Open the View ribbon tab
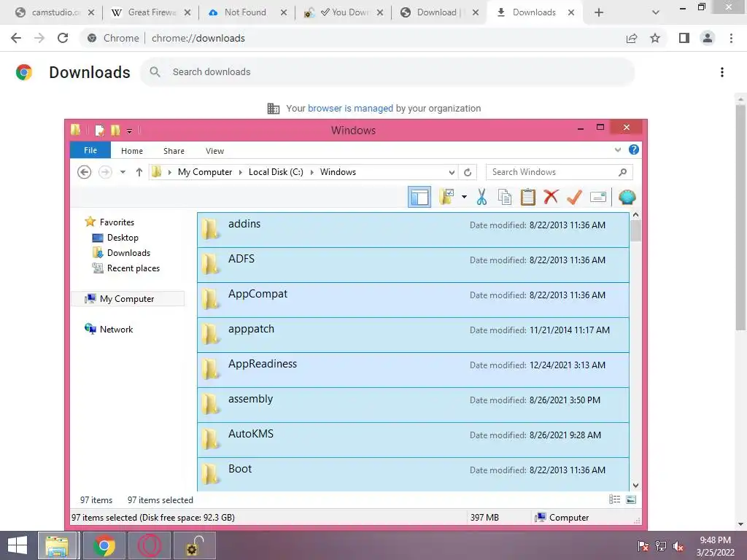This screenshot has width=747, height=560. 215,151
